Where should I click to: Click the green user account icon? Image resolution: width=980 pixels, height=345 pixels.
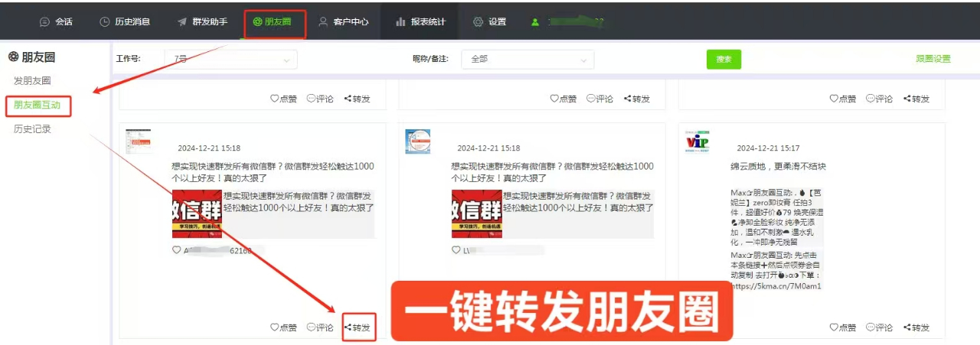[535, 22]
